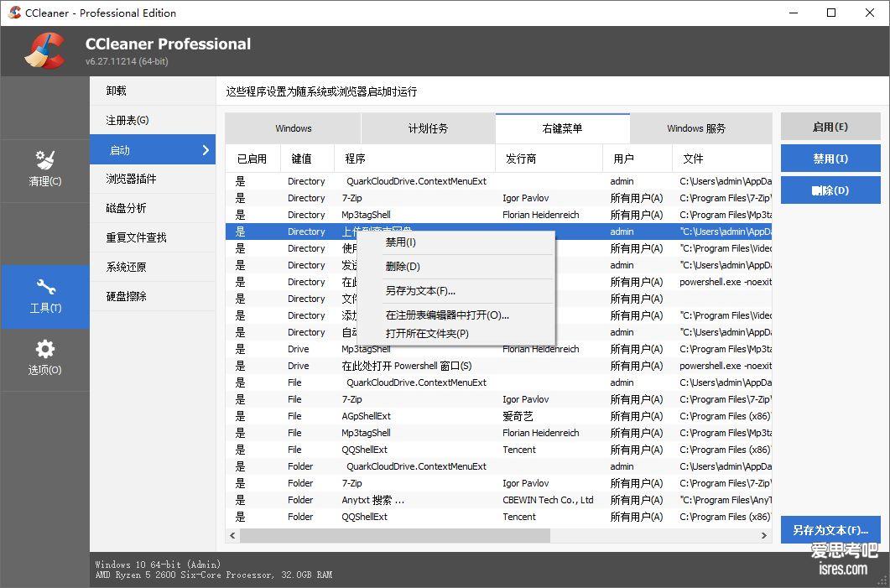The height and width of the screenshot is (588, 890).
Task: Open 重复文件查找 in the tools list
Action: coord(153,238)
